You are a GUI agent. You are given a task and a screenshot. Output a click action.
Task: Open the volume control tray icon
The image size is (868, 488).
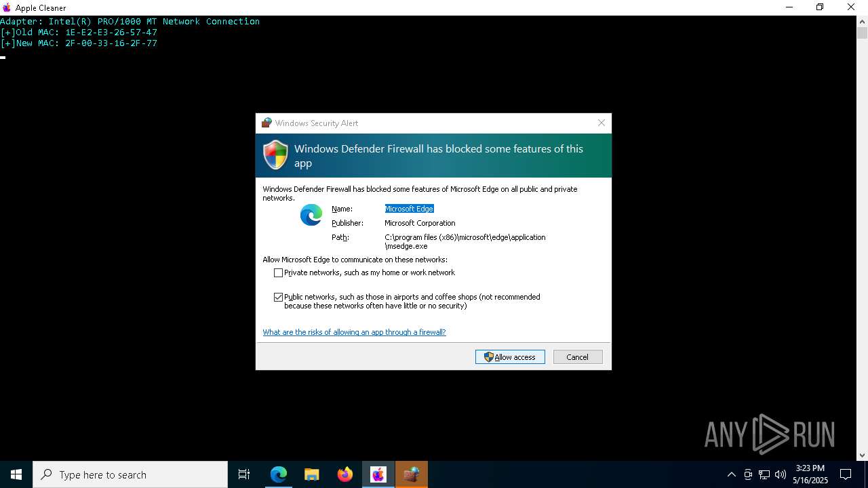click(x=781, y=474)
